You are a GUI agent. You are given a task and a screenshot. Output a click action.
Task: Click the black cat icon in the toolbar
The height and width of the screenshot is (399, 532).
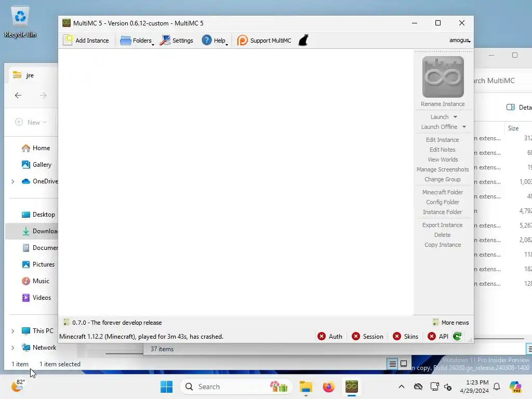click(x=303, y=41)
